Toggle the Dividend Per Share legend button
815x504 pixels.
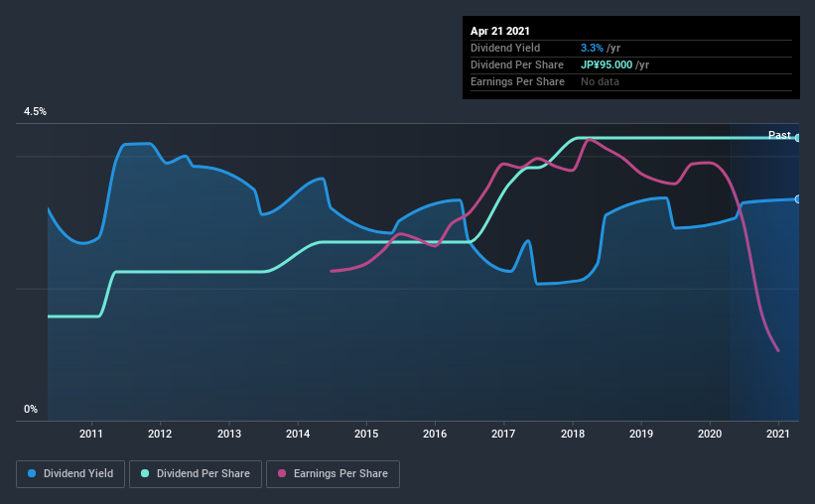point(196,474)
